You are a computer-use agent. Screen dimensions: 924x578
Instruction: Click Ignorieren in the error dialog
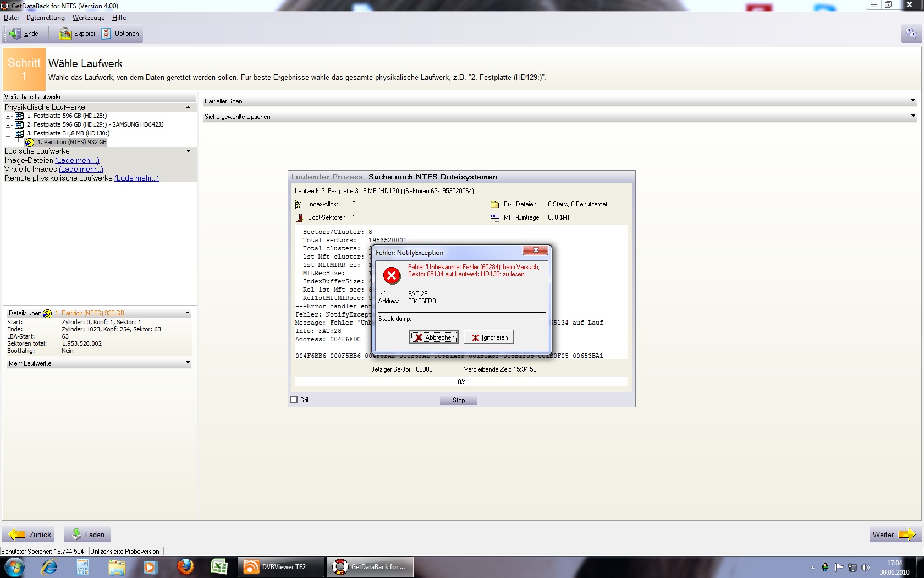[x=489, y=337]
